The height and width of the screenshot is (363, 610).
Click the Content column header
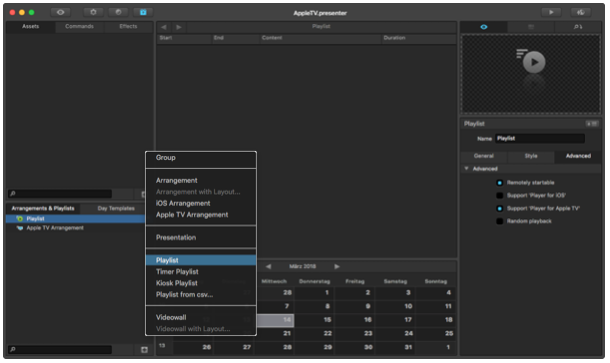320,38
